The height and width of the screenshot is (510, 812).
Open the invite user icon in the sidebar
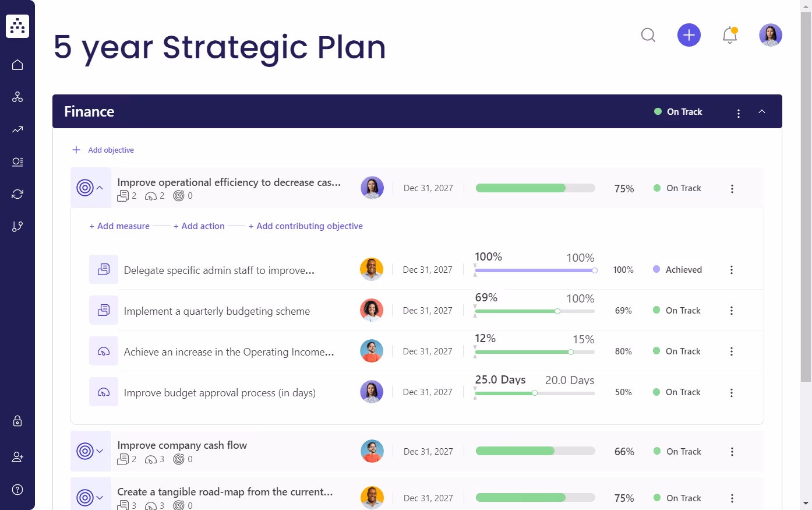17,457
